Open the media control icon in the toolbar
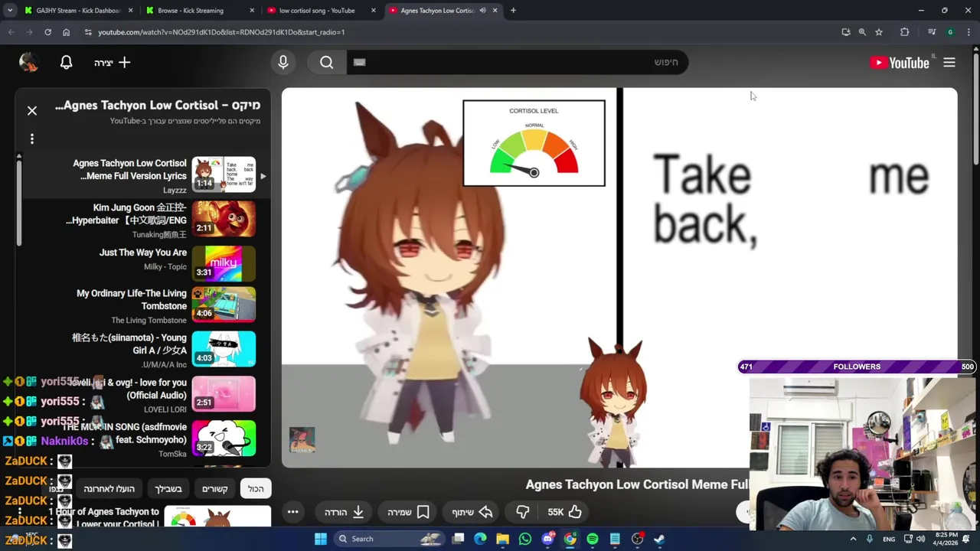 (x=932, y=32)
